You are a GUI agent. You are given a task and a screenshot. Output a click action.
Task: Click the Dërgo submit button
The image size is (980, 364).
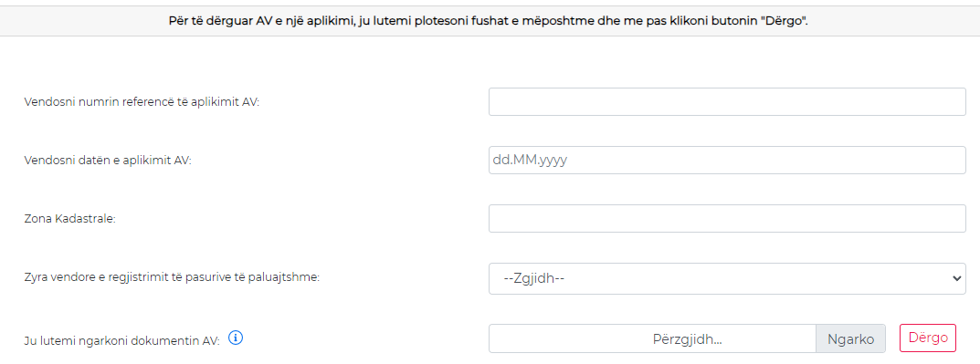928,338
